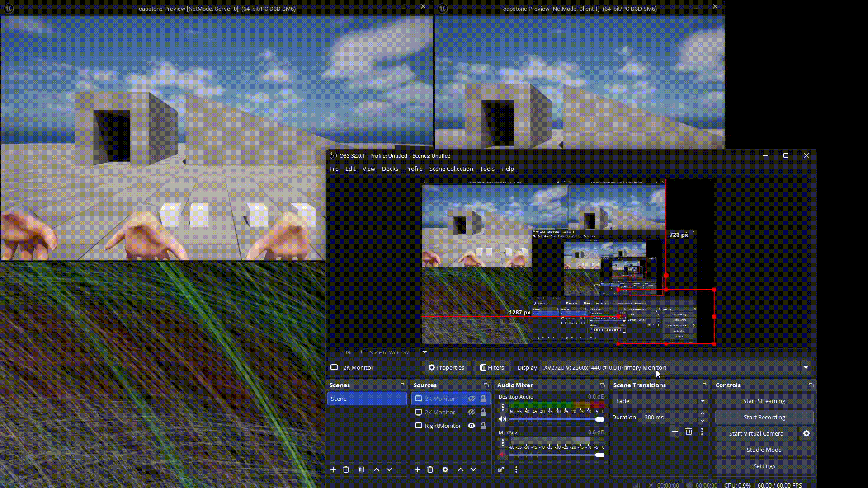The image size is (868, 488).
Task: Mute Desktop Audio speaker icon
Action: pyautogui.click(x=502, y=419)
